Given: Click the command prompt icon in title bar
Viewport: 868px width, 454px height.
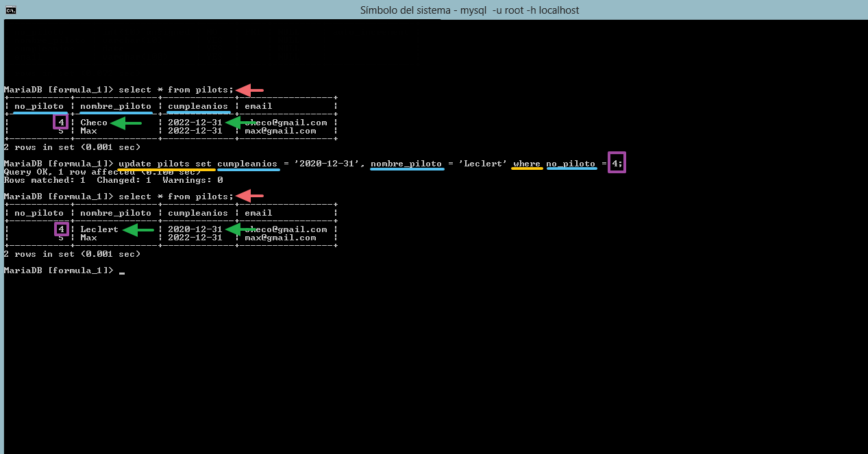Looking at the screenshot, I should click(x=11, y=10).
